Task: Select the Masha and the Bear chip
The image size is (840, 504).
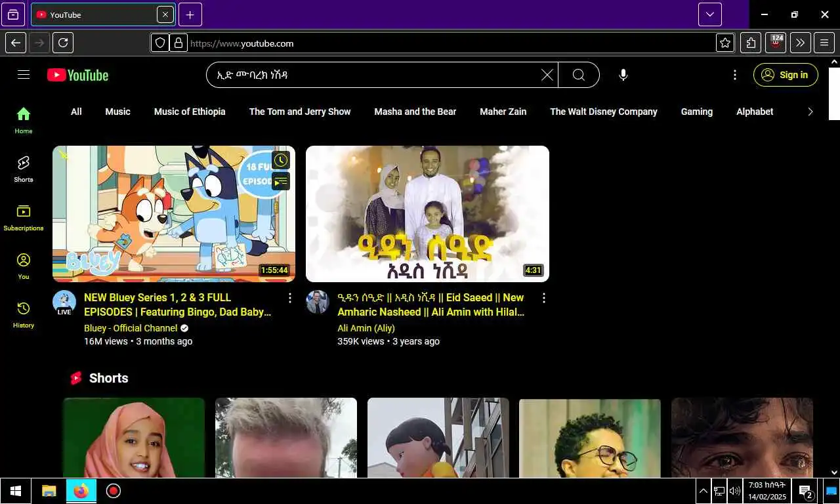Action: [x=415, y=112]
